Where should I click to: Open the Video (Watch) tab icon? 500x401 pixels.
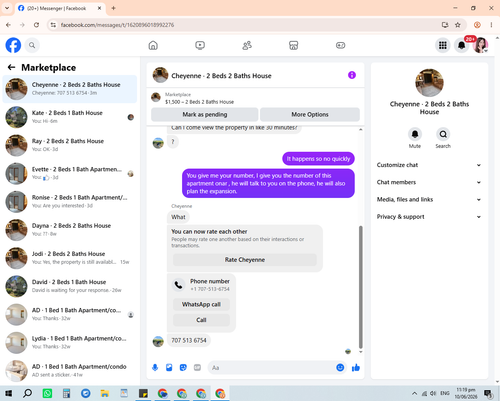coord(200,45)
